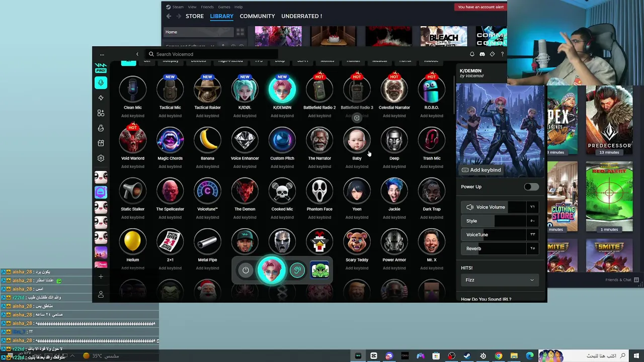Select the Scary Teddy voice

357,242
